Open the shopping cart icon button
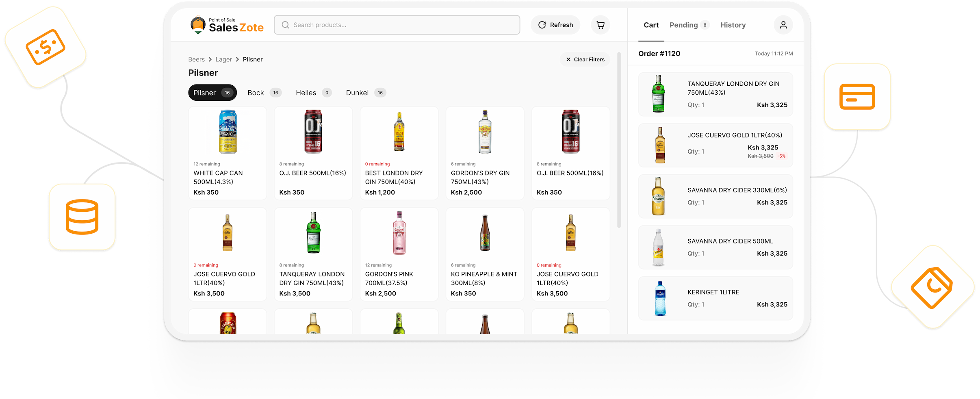980x399 pixels. coord(600,25)
